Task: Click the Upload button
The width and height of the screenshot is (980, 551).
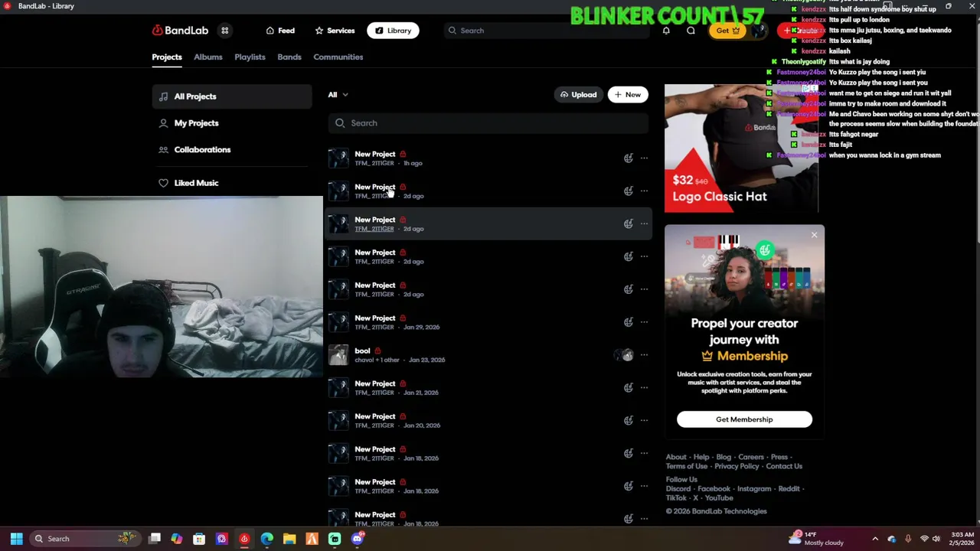Action: 578,95
